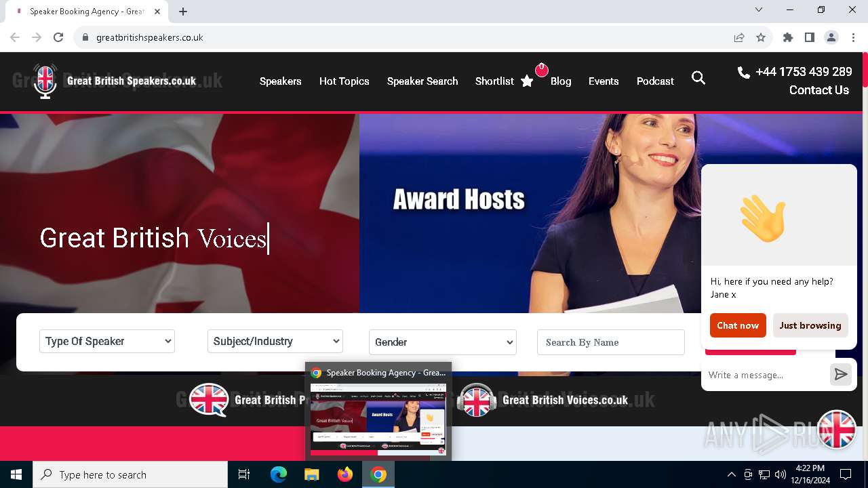This screenshot has height=488, width=868.
Task: Open the Chrome three-dot menu
Action: point(852,37)
